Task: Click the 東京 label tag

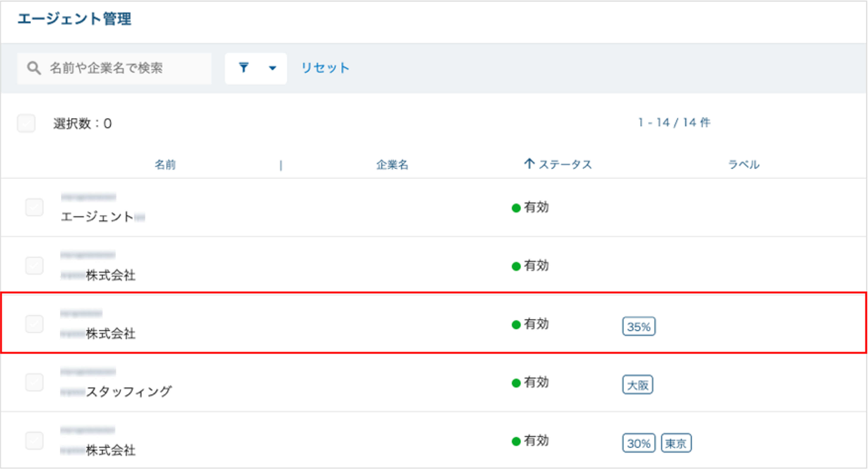Action: click(676, 443)
